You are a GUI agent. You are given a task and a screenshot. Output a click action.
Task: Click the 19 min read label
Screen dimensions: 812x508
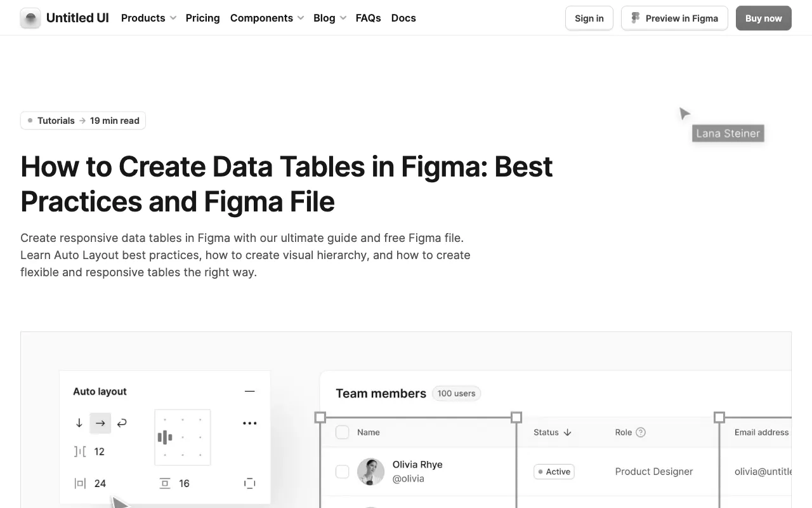[x=115, y=121]
